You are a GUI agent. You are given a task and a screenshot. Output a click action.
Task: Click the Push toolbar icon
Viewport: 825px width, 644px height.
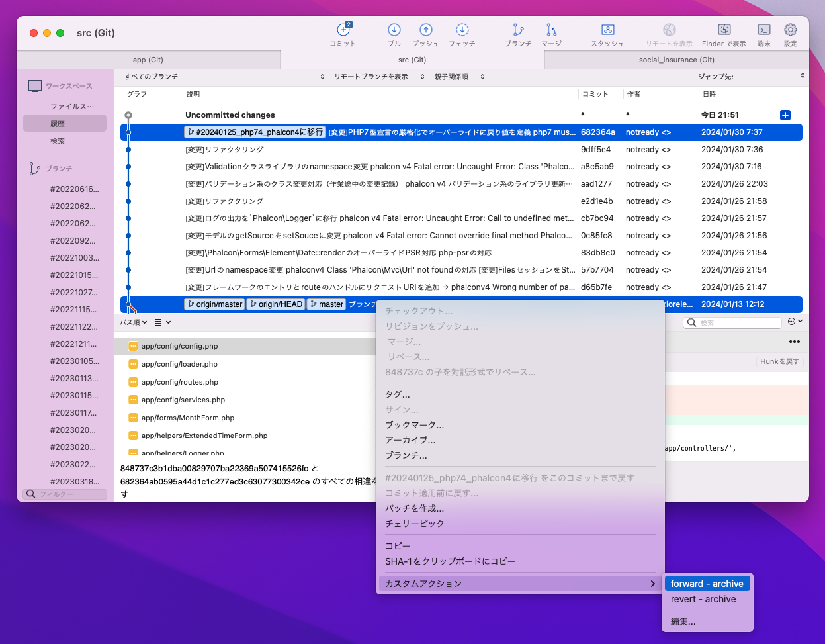[426, 30]
